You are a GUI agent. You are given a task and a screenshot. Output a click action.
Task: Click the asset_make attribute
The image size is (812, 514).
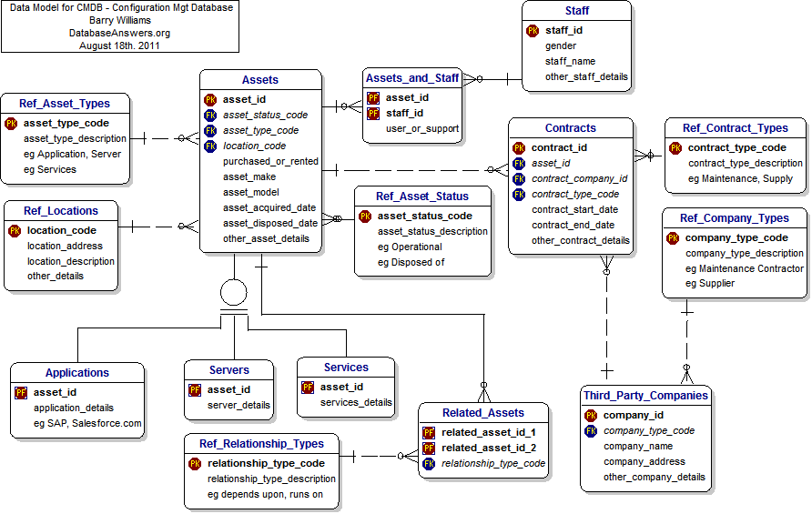[x=249, y=177]
